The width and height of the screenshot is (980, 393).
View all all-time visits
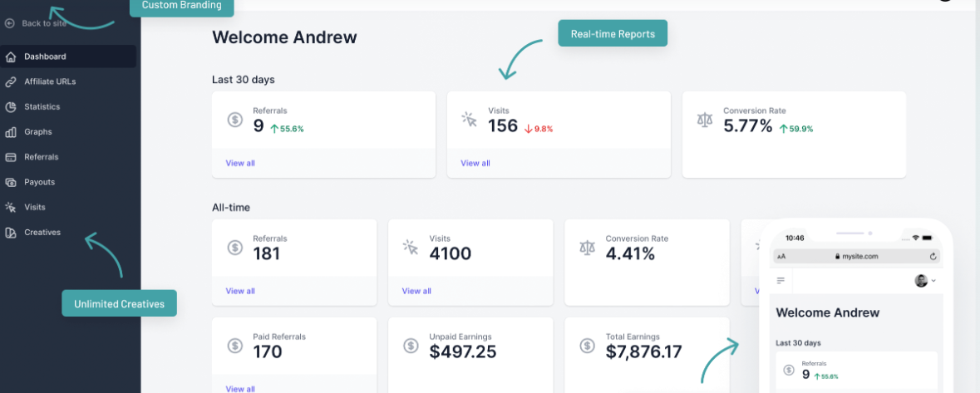pyautogui.click(x=416, y=291)
